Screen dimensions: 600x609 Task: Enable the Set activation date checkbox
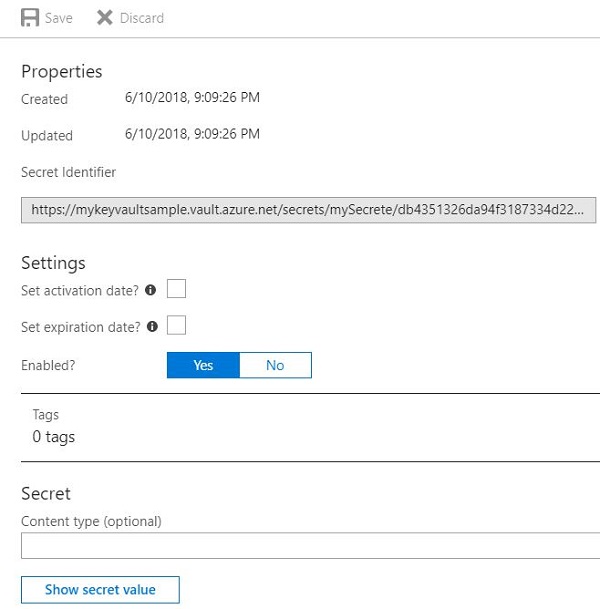(177, 290)
